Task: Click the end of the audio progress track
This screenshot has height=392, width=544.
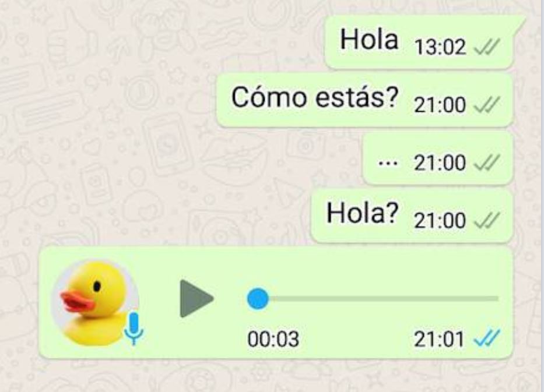Action: (496, 298)
